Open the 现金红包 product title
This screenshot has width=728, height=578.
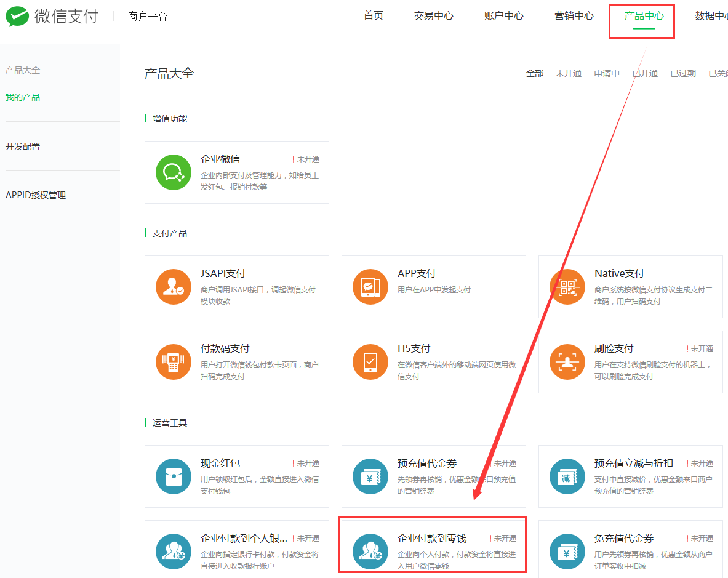pos(220,464)
